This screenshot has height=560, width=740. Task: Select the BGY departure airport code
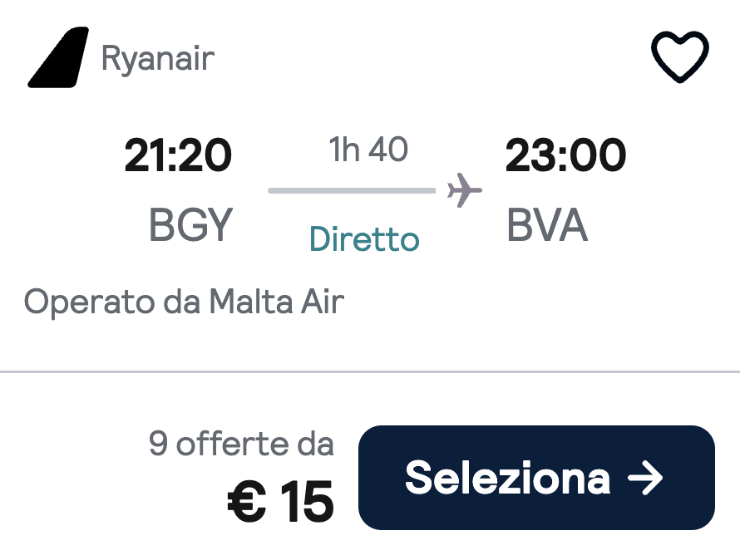click(189, 224)
